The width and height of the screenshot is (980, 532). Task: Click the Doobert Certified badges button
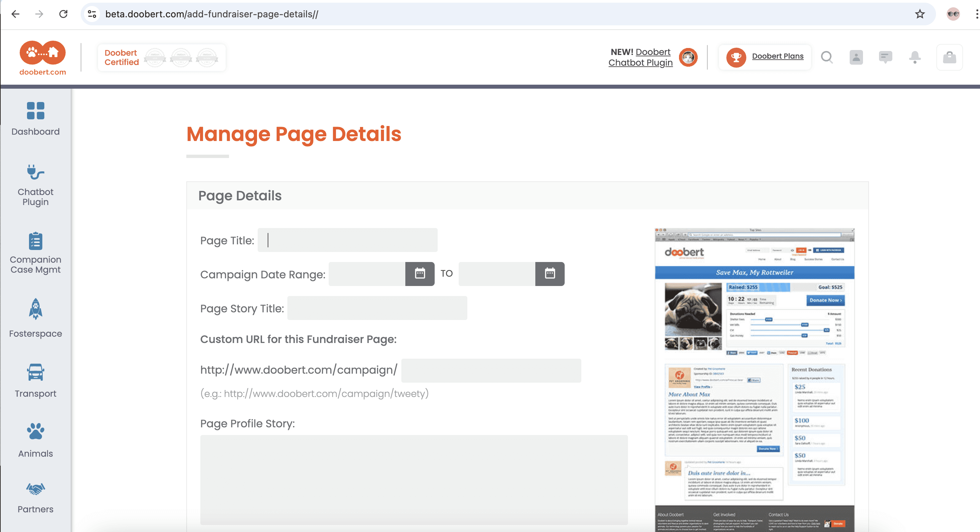coord(162,57)
